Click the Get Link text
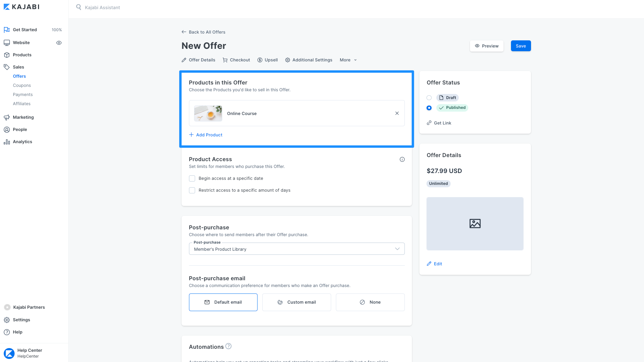The height and width of the screenshot is (362, 644). 442,123
